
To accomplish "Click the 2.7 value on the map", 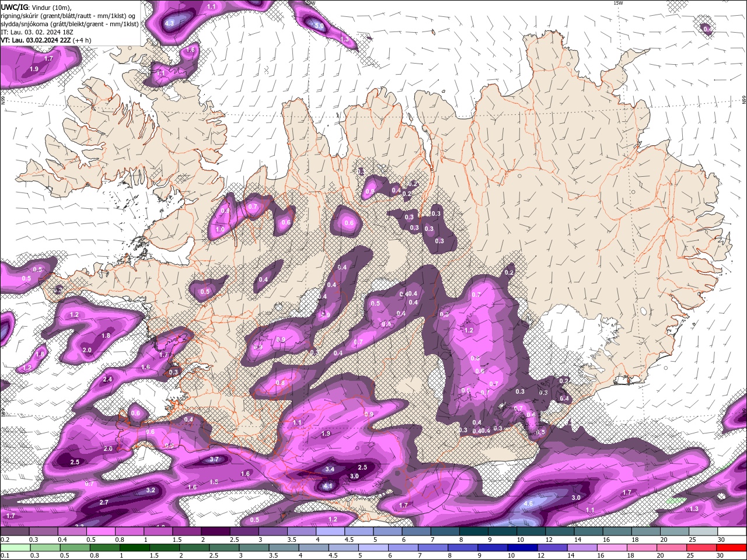I will [x=104, y=502].
